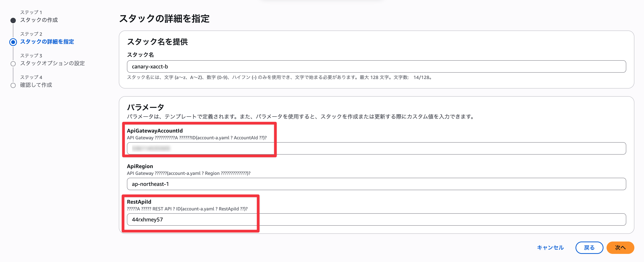Click the ApiRegion parameter label
644x262 pixels.
(140, 166)
